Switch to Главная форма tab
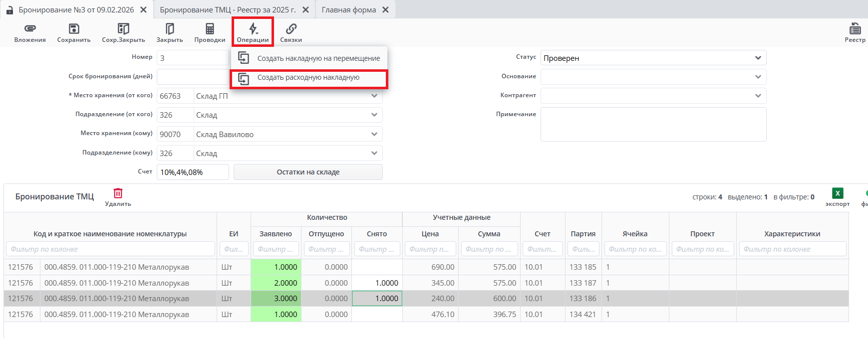Viewport: 868px width, 338px height. click(349, 10)
